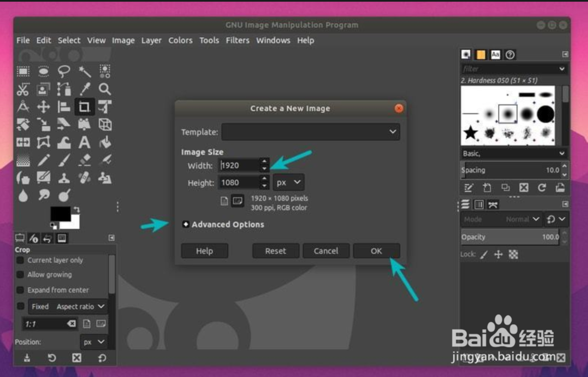The image size is (588, 377).
Task: Enable Expand from center checkbox
Action: point(20,290)
